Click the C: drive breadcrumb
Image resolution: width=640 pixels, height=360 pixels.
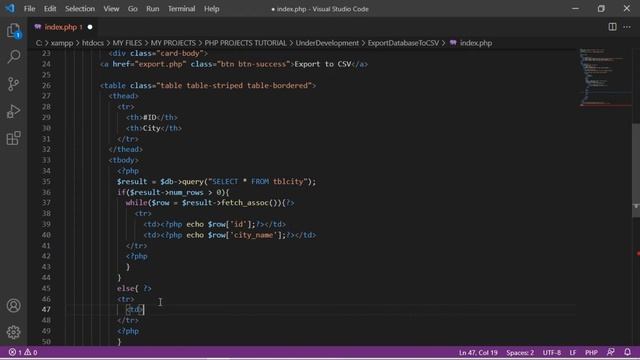click(x=39, y=43)
